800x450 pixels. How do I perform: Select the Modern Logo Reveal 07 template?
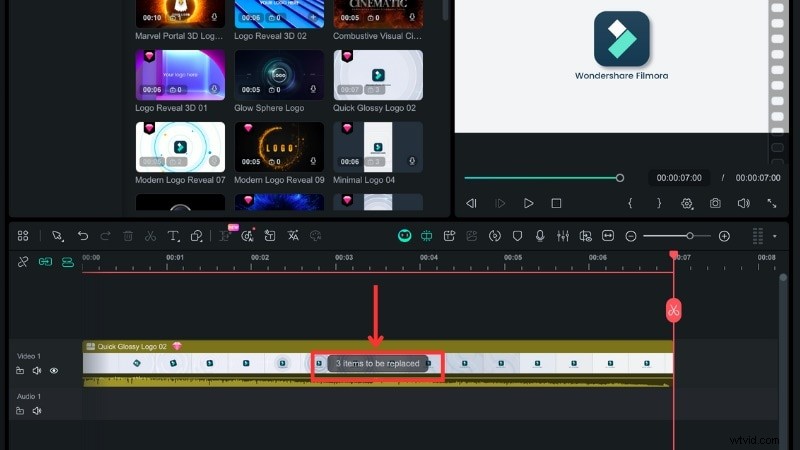click(180, 147)
